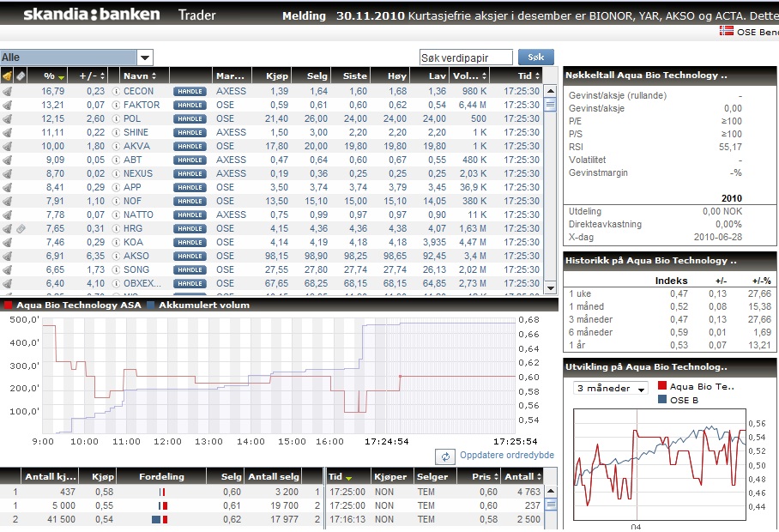Open info icon next to CECON
This screenshot has width=779, height=532.
(116, 92)
